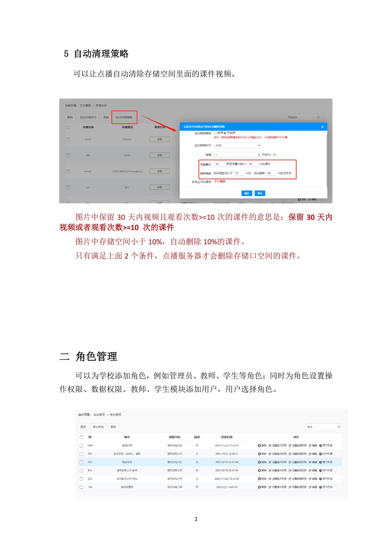
Task: Click 后台管理 breadcrumb on 角色管理 page
Action: pyautogui.click(x=99, y=415)
